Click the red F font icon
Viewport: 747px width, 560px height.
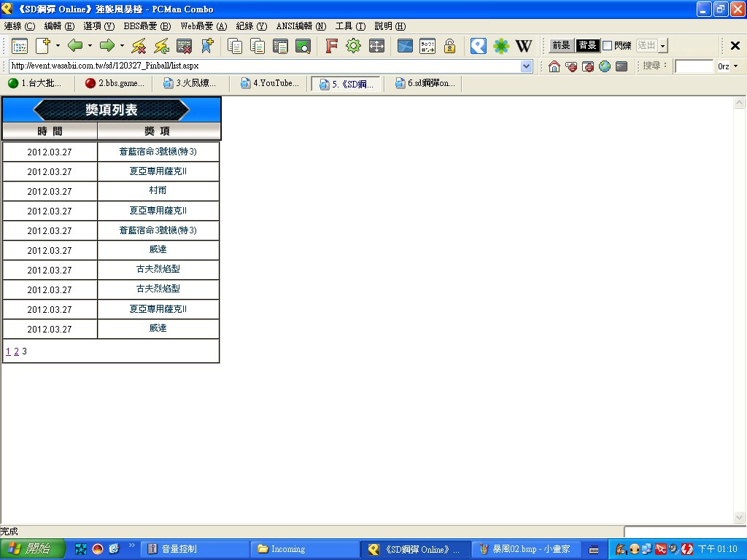point(331,46)
